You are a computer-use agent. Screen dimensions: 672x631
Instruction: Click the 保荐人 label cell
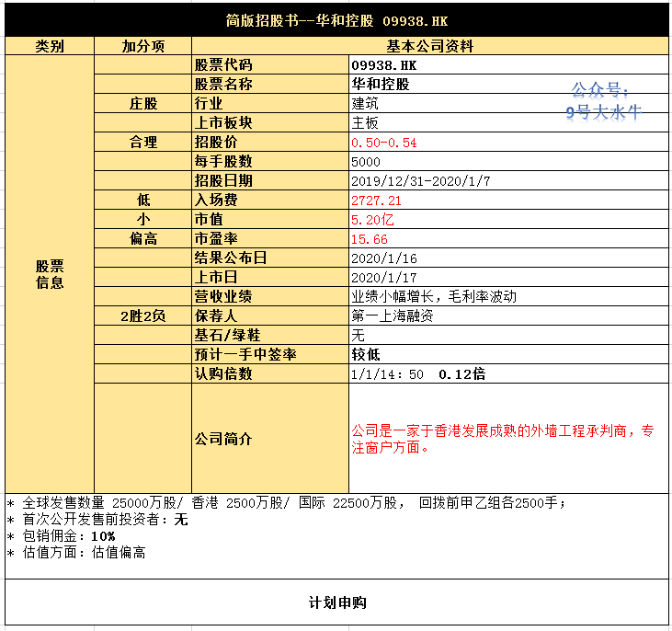click(x=270, y=315)
